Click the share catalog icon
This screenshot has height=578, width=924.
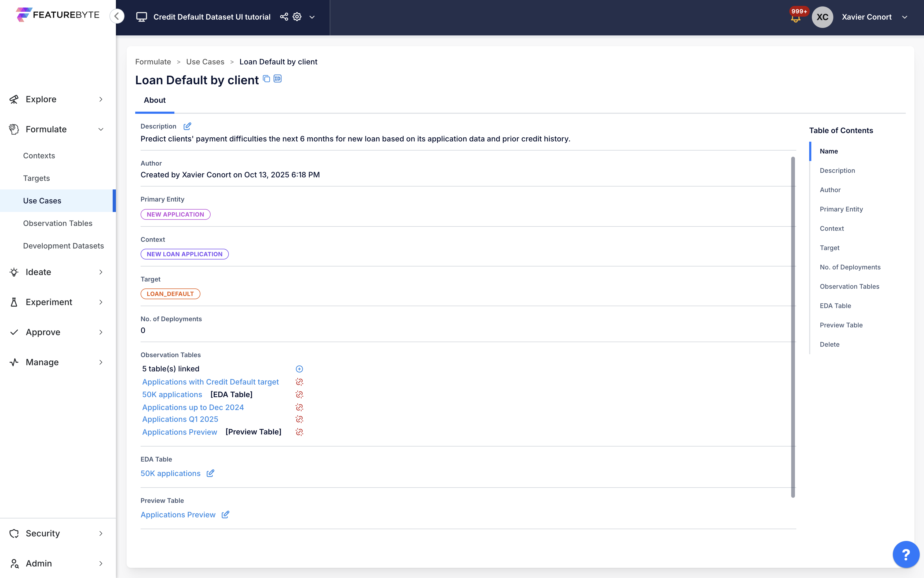(x=284, y=17)
